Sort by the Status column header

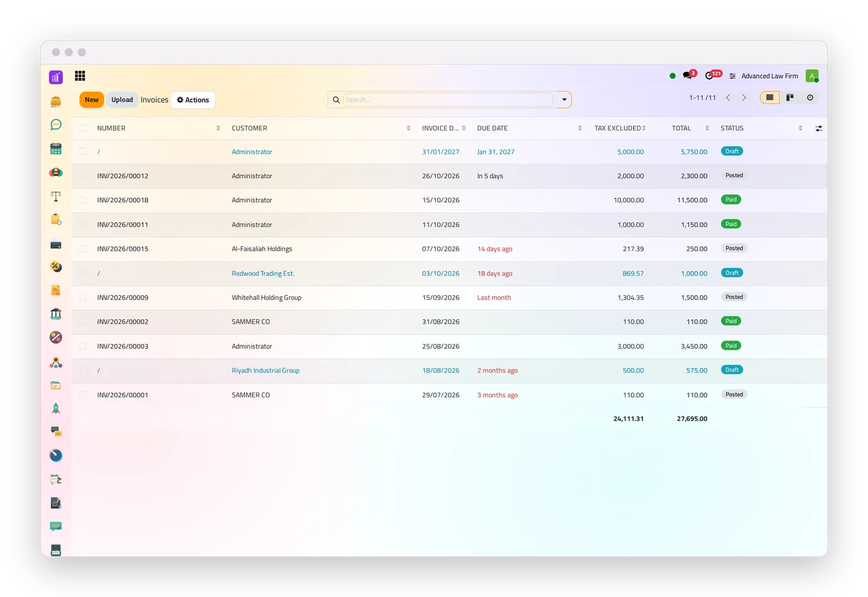761,128
